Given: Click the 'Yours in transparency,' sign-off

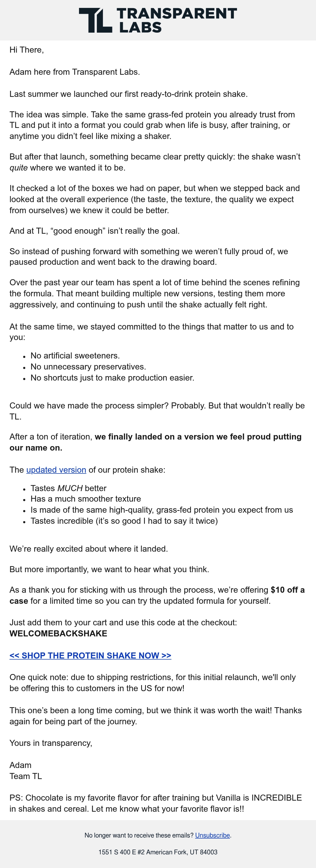Looking at the screenshot, I should tap(51, 743).
